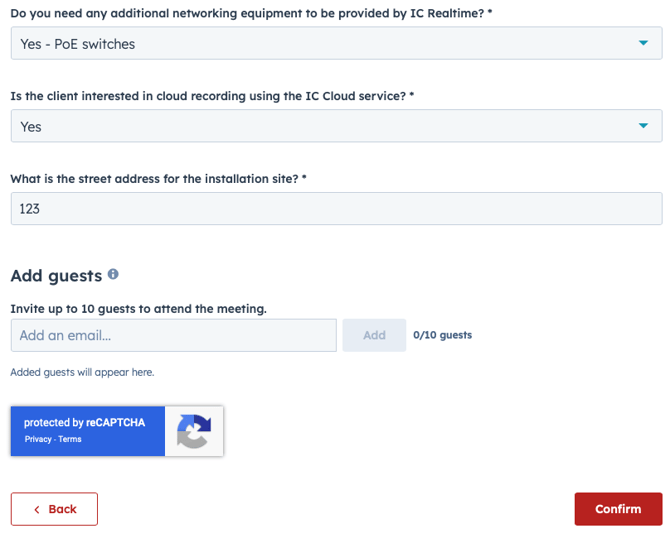670x543 pixels.
Task: Click the 'protected by reCAPTCHA' badge text
Action: point(84,423)
